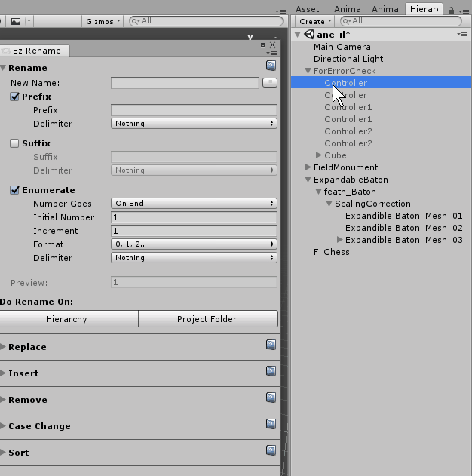Open the Create dropdown in Hierarchy

315,21
